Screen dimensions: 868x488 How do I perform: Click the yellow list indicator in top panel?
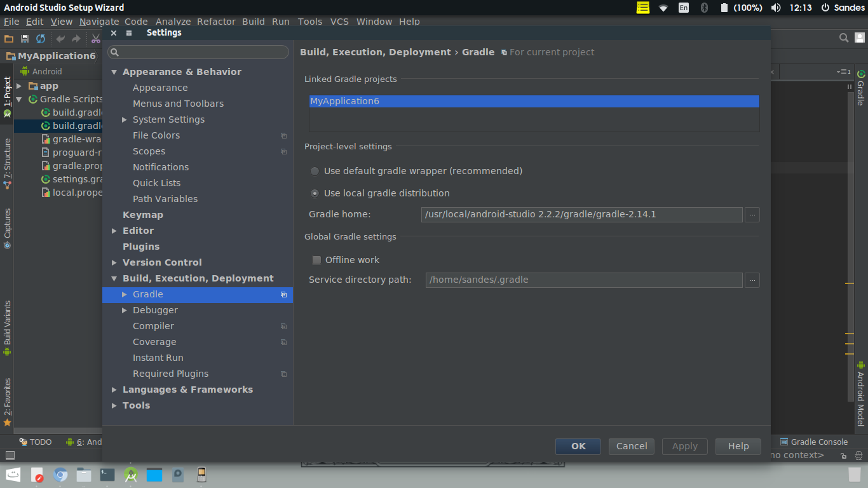pyautogui.click(x=643, y=8)
